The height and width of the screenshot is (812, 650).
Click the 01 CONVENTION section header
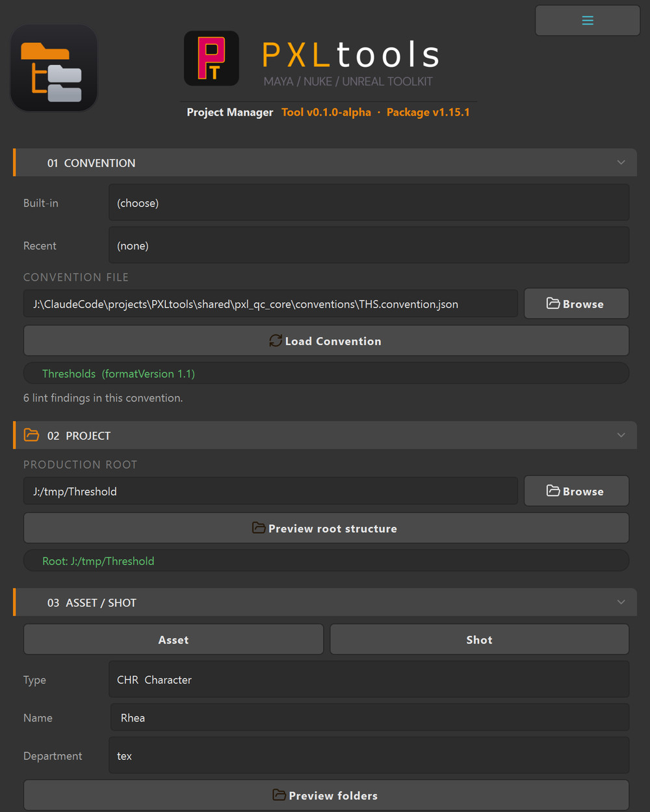(325, 162)
